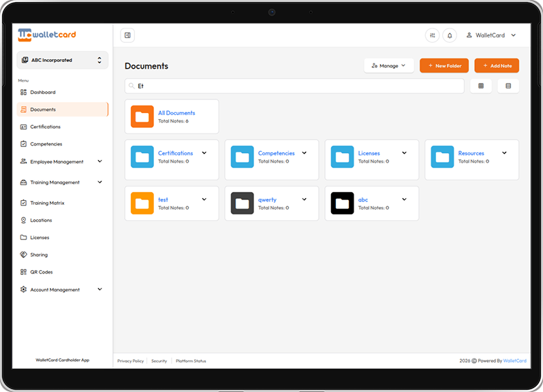
Task: Open Certifications in the sidebar menu
Action: [x=62, y=127]
